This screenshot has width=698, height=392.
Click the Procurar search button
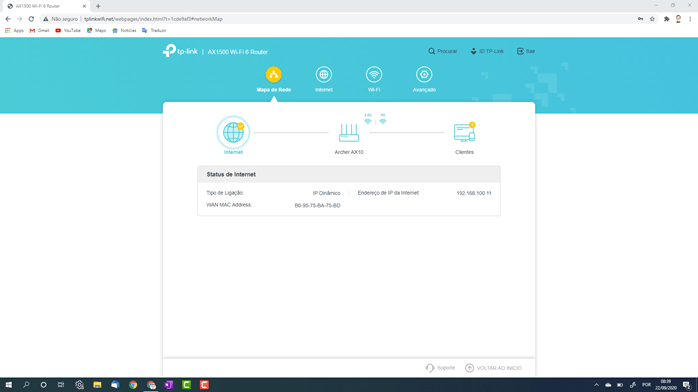coord(442,51)
